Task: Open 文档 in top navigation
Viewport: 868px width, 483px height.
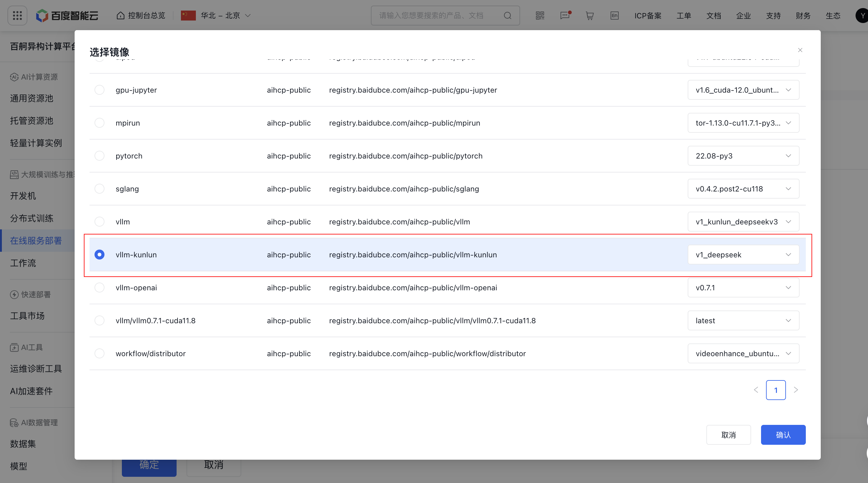Action: 713,16
